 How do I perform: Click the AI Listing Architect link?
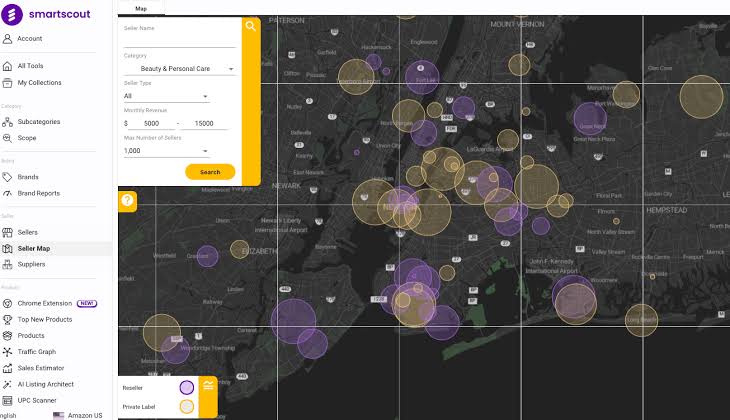pos(46,385)
